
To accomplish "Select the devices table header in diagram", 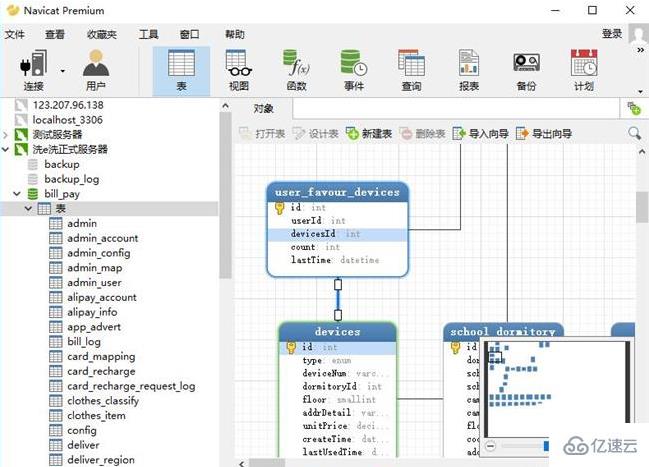I will click(x=338, y=332).
